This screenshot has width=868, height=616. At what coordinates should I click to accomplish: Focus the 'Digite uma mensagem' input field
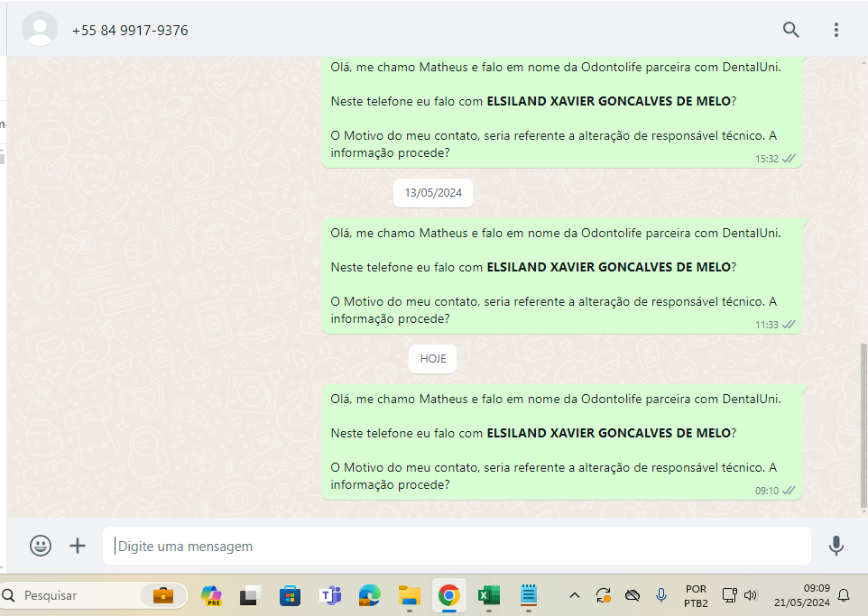457,546
